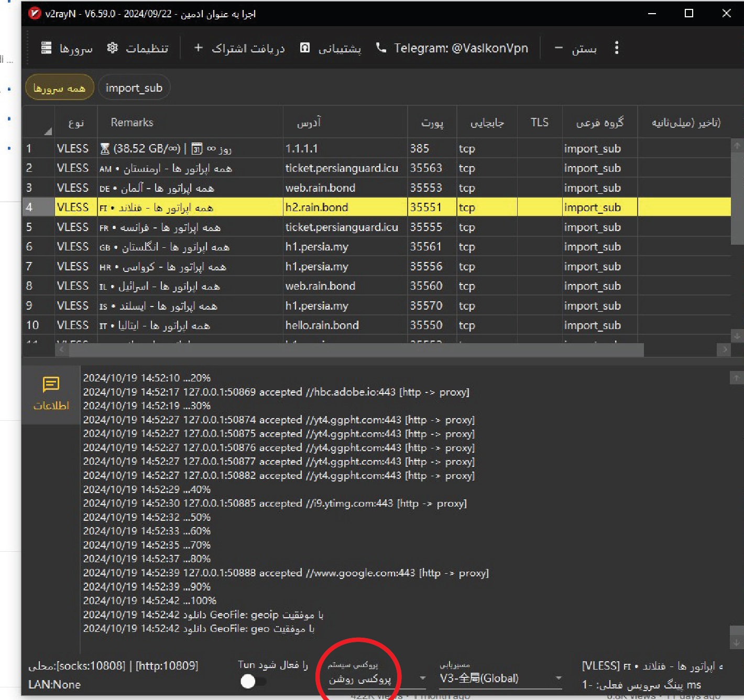744x700 pixels.
Task: Click the phone icon beside Telegram
Action: (381, 48)
